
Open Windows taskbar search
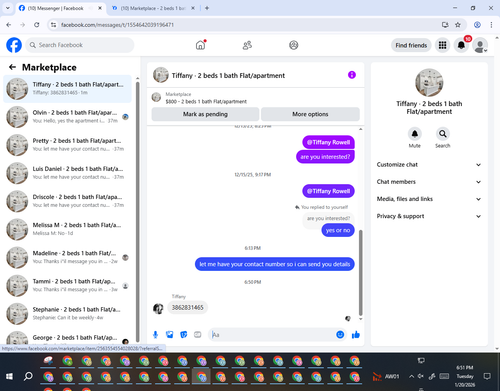pos(28,377)
